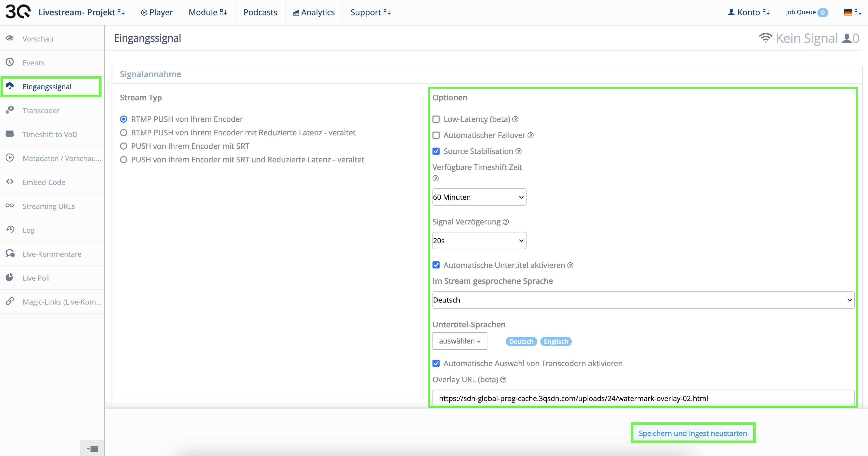Click the infinity icon beside Streaming URLs

click(x=10, y=206)
